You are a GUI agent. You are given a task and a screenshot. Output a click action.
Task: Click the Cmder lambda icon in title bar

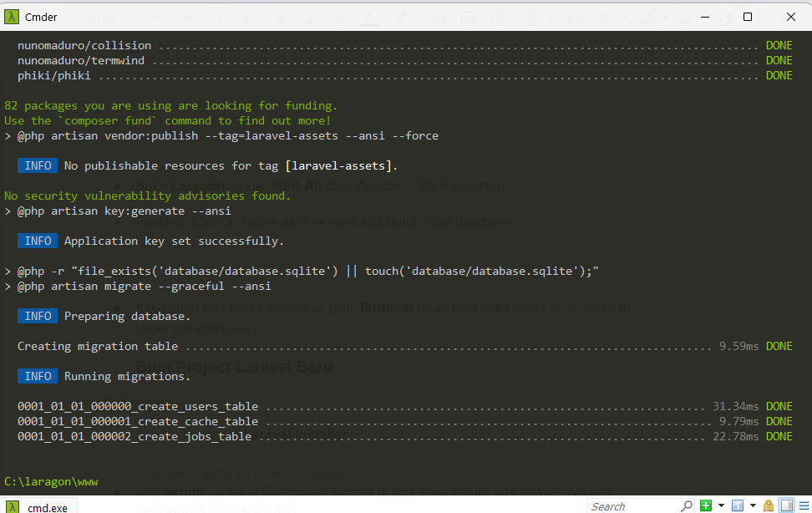tap(12, 17)
